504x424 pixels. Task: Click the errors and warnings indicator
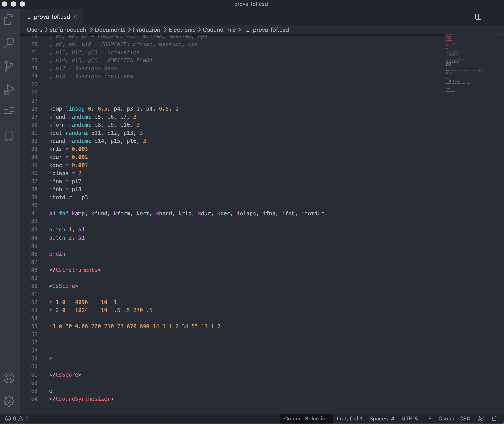pos(17,418)
